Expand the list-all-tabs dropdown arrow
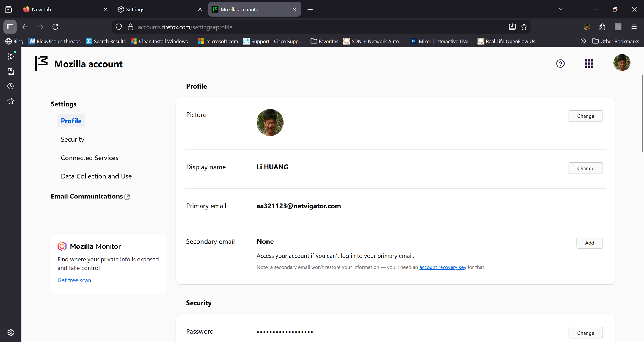The width and height of the screenshot is (644, 342). [561, 9]
